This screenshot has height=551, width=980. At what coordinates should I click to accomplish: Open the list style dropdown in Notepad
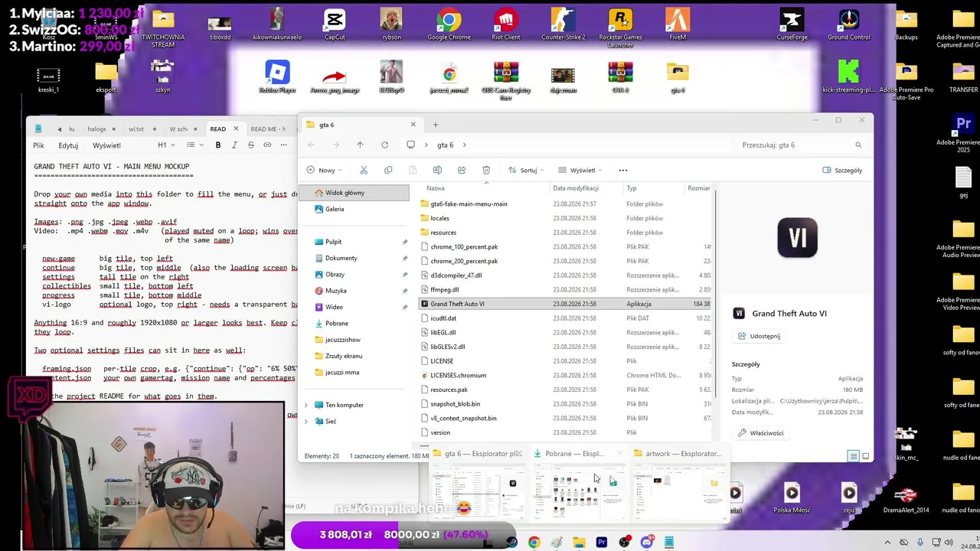194,145
